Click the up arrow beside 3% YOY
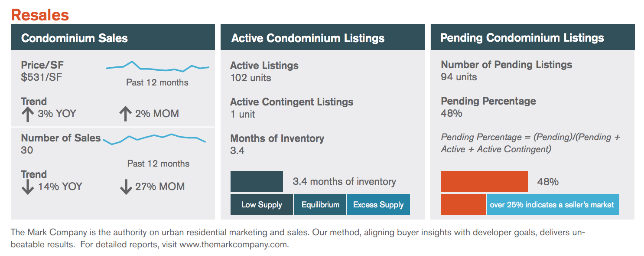 27,114
